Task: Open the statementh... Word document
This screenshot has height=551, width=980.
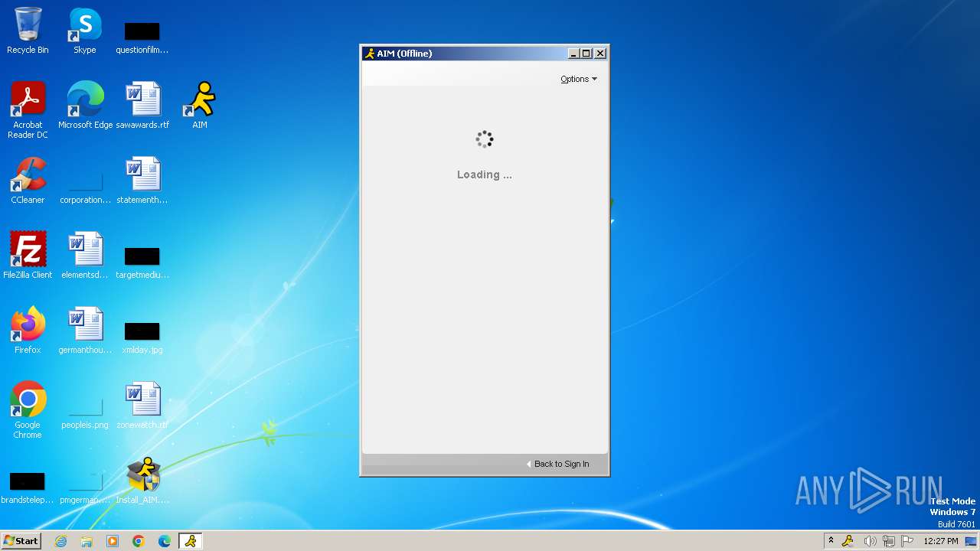Action: [x=142, y=181]
